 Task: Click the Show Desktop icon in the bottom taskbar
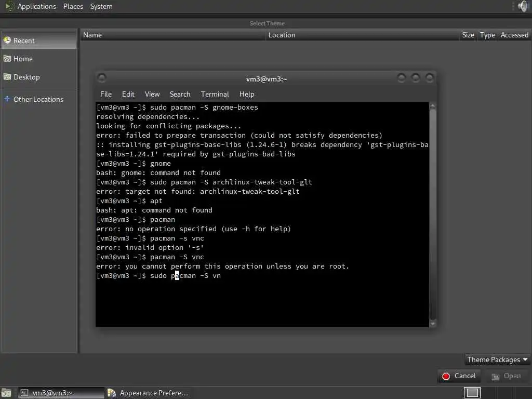(x=6, y=393)
